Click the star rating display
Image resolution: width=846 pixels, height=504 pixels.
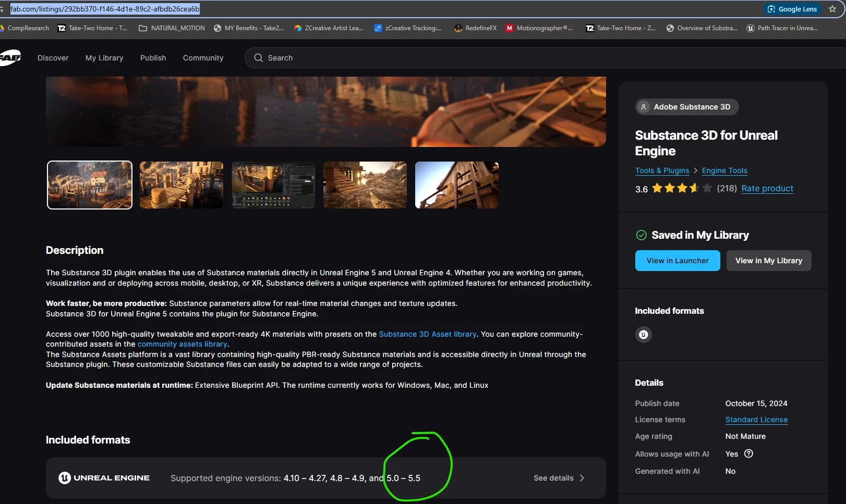(x=682, y=188)
